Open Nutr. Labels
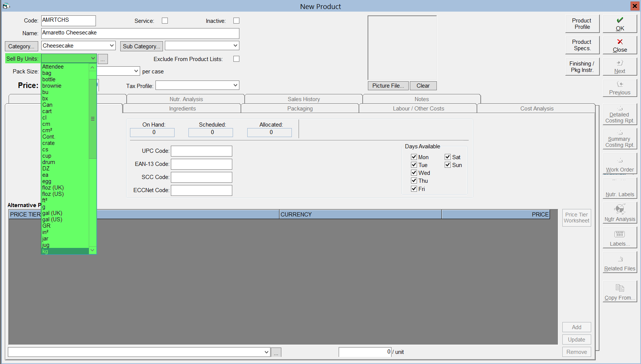 [620, 188]
